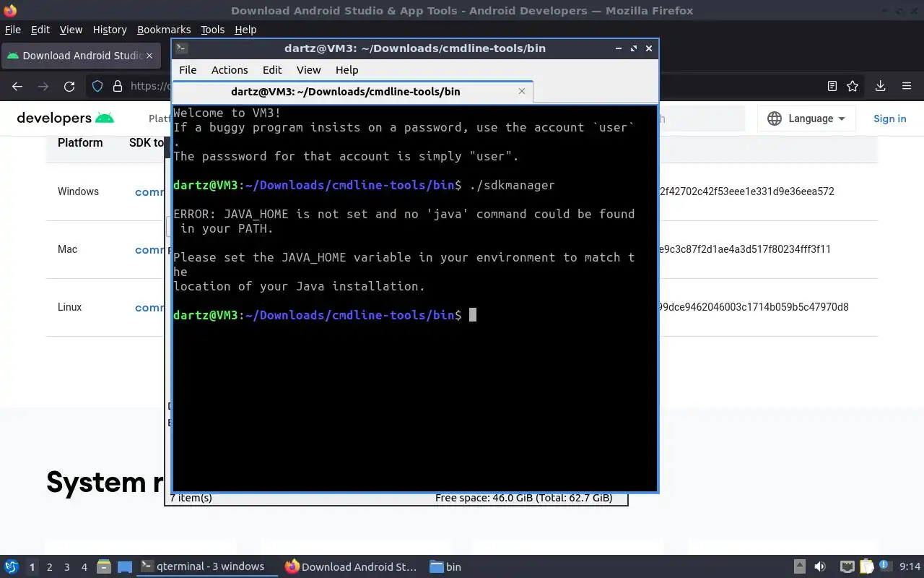
Task: Click the show desktop taskbar icon
Action: click(x=125, y=566)
